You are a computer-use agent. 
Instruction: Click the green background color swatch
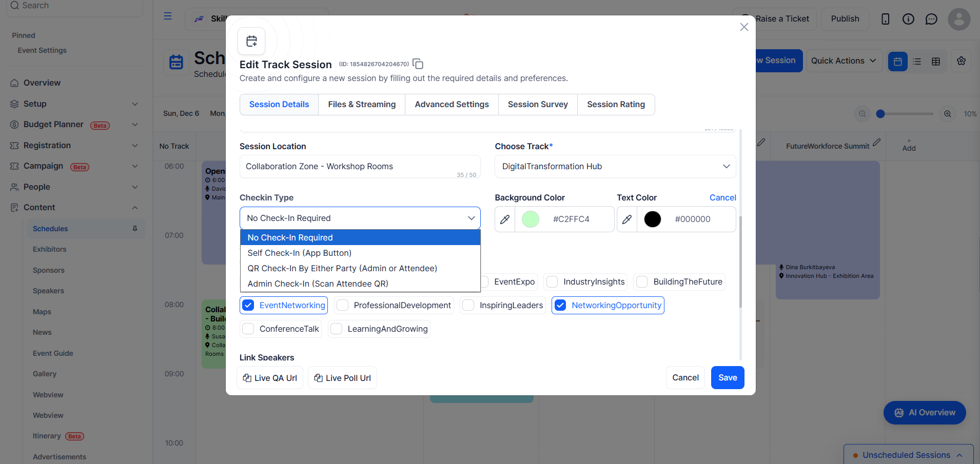531,219
